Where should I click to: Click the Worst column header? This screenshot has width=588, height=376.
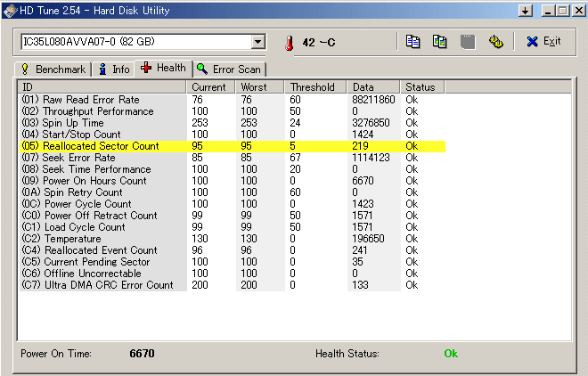(x=259, y=87)
